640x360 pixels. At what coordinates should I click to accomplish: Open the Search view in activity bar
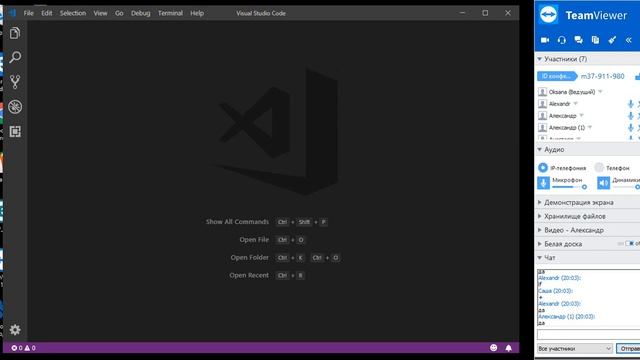click(x=15, y=57)
